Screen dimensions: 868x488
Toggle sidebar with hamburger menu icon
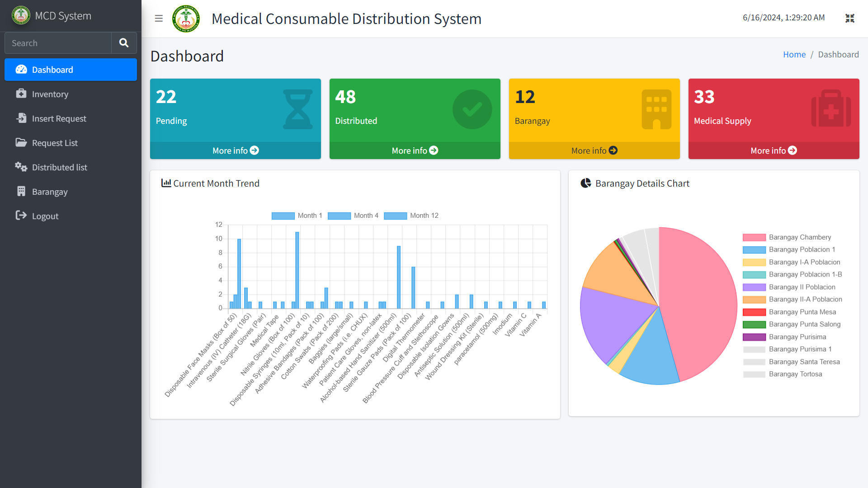click(x=159, y=19)
